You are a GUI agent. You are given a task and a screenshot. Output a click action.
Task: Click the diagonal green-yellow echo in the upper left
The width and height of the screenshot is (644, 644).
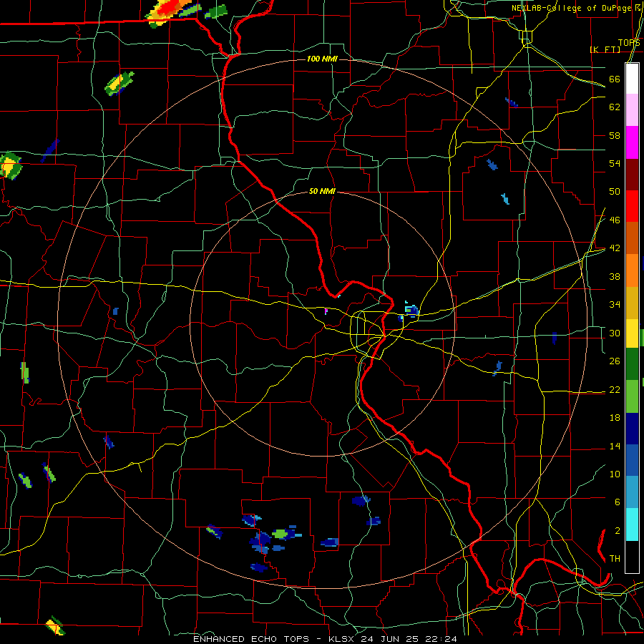pos(119,84)
